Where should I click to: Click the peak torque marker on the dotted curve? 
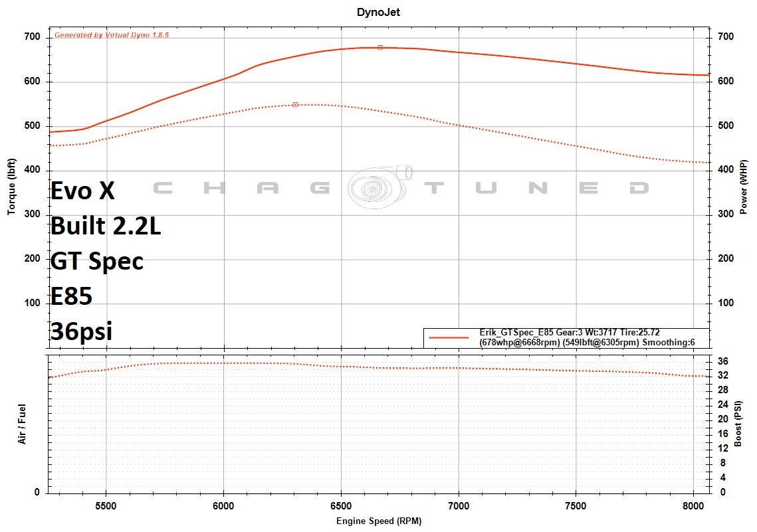point(296,105)
